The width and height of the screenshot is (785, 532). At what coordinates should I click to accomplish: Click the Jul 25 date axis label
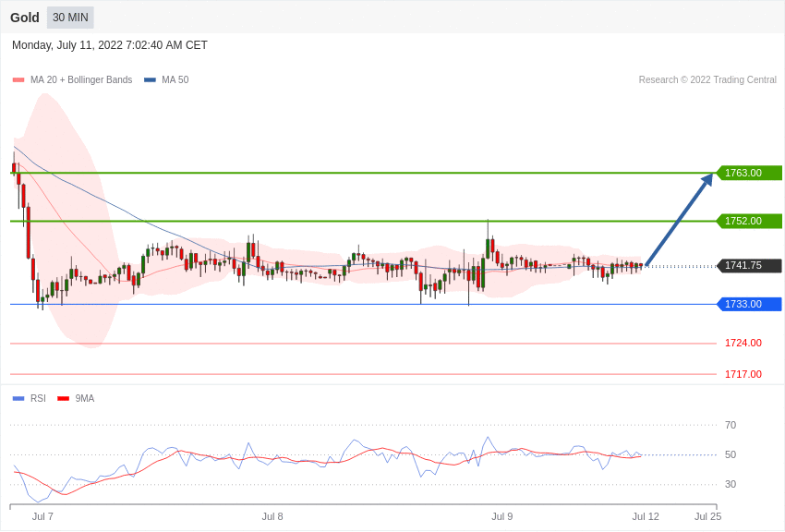(x=708, y=516)
